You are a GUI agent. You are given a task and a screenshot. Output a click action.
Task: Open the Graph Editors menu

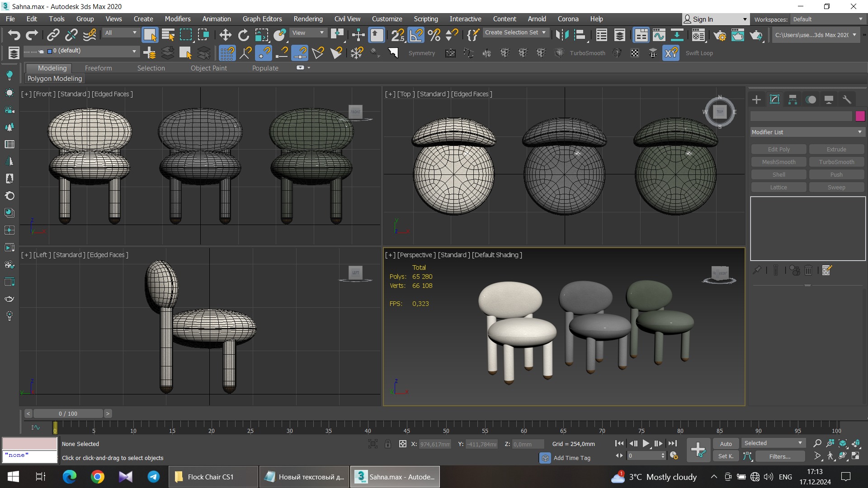[262, 19]
